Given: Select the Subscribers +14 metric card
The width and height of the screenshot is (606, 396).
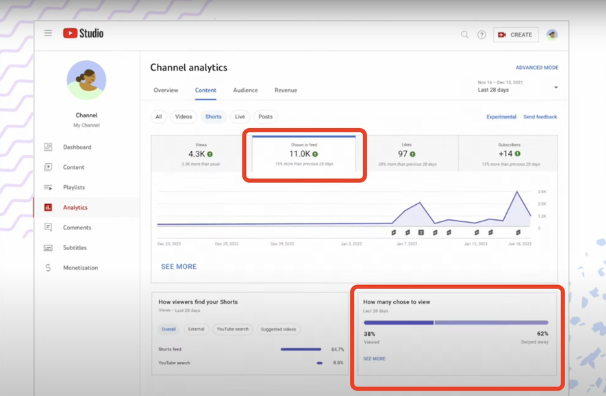Looking at the screenshot, I should click(x=509, y=154).
